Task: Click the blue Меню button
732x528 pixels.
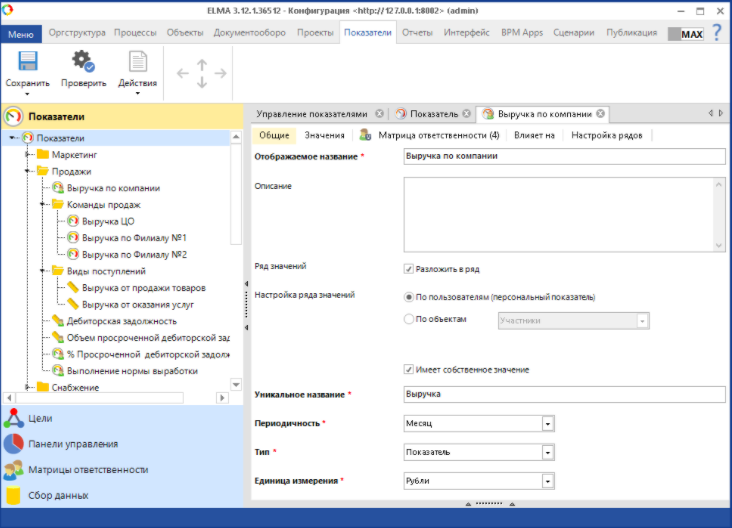Action: point(21,33)
